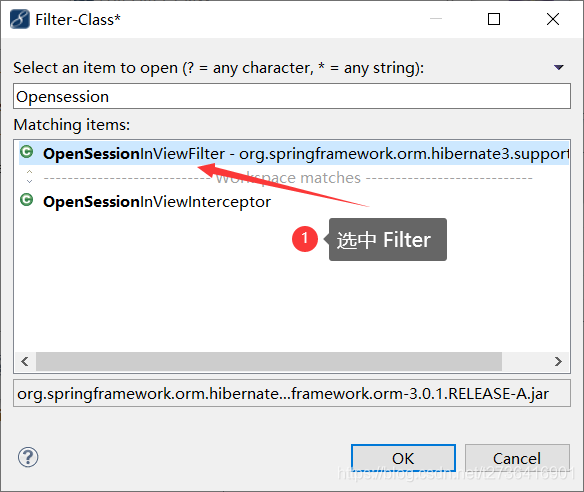Select the OpenSessionInViewFilter matching item
This screenshot has height=492, width=584.
[x=294, y=153]
